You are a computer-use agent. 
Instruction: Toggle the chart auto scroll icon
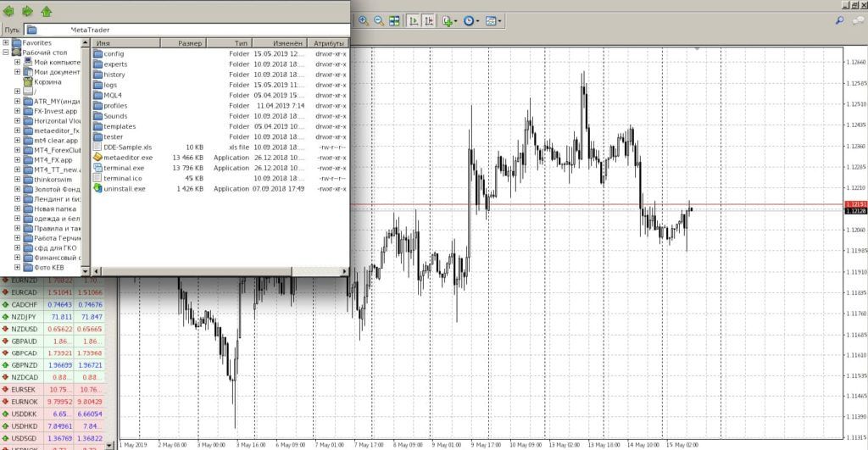(414, 20)
